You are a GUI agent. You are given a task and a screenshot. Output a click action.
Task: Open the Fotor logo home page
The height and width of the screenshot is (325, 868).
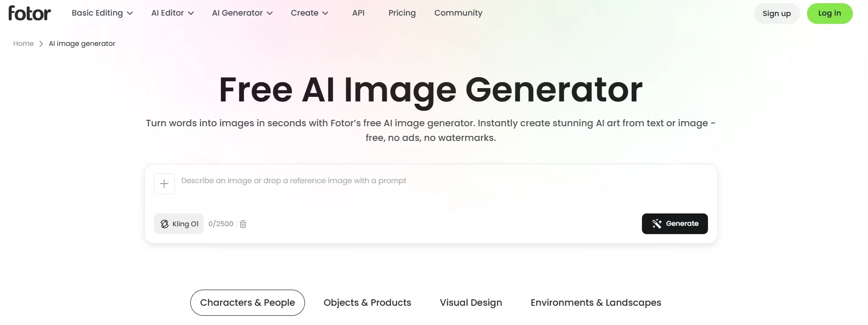(29, 13)
